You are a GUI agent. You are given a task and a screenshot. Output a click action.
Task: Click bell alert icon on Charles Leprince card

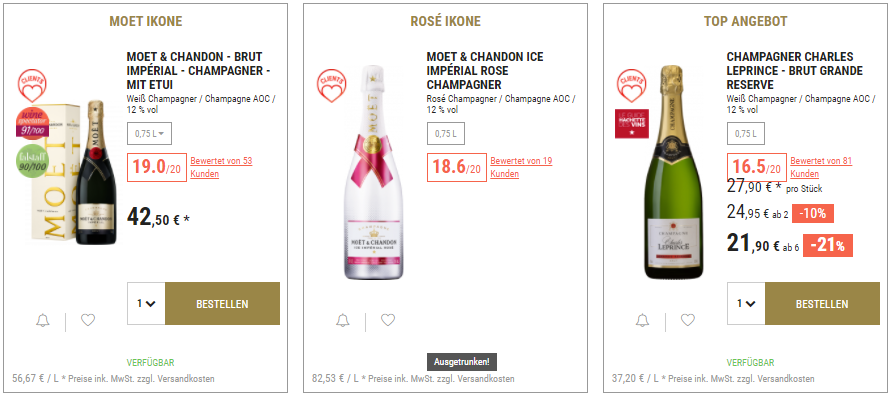click(x=642, y=321)
